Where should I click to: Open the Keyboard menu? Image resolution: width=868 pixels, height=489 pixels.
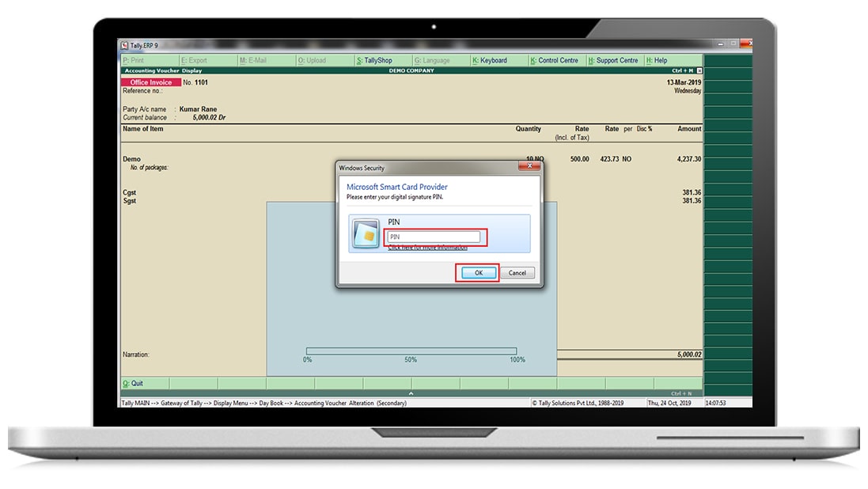pos(500,60)
